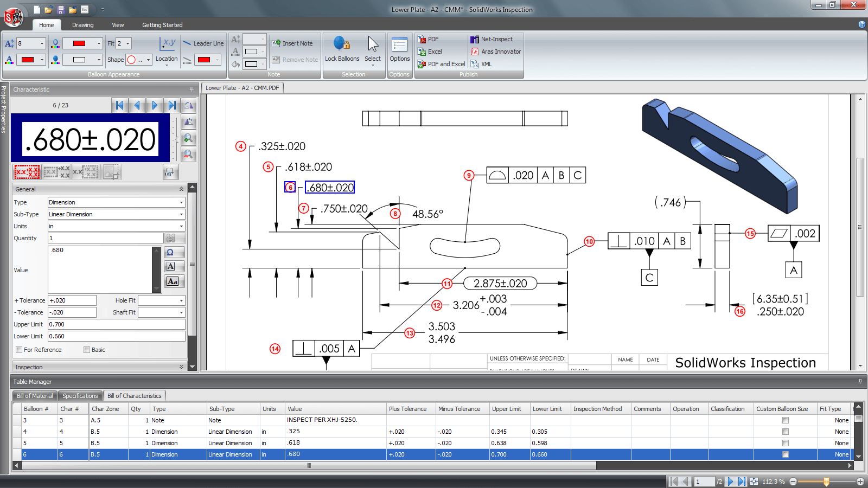Check Custom Balloon Size for balloon 4 row
Viewport: 868px width, 488px height.
[785, 432]
